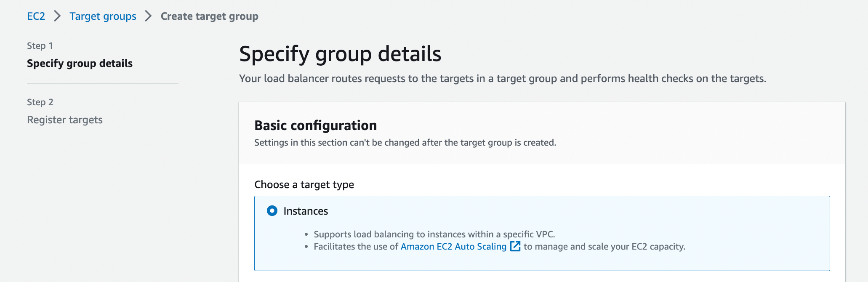Screen dimensions: 868x282
Task: Click the settings can't be changed notice
Action: coord(405,143)
